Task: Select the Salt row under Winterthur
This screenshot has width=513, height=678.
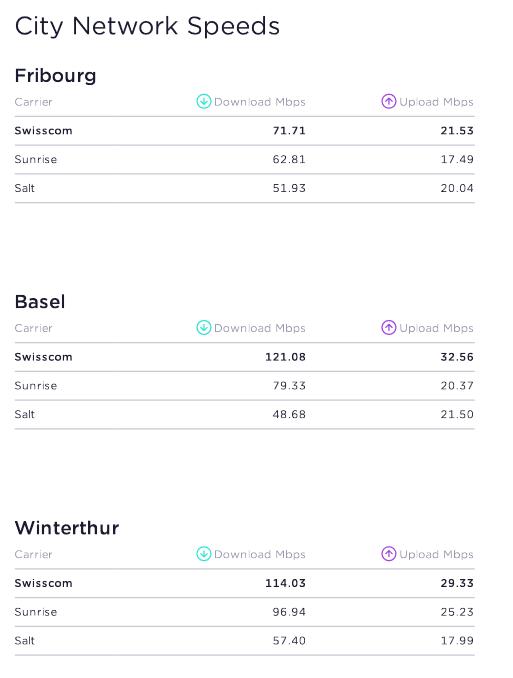Action: pos(244,641)
